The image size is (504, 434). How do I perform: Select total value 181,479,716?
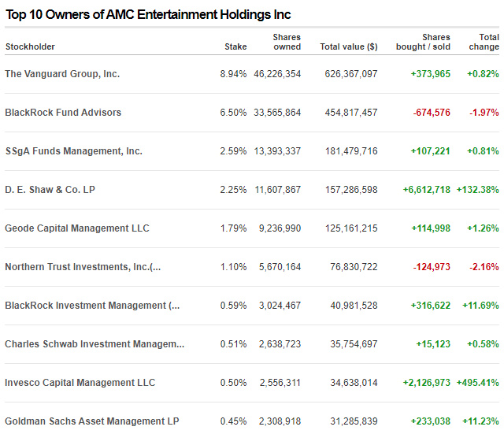click(x=351, y=151)
